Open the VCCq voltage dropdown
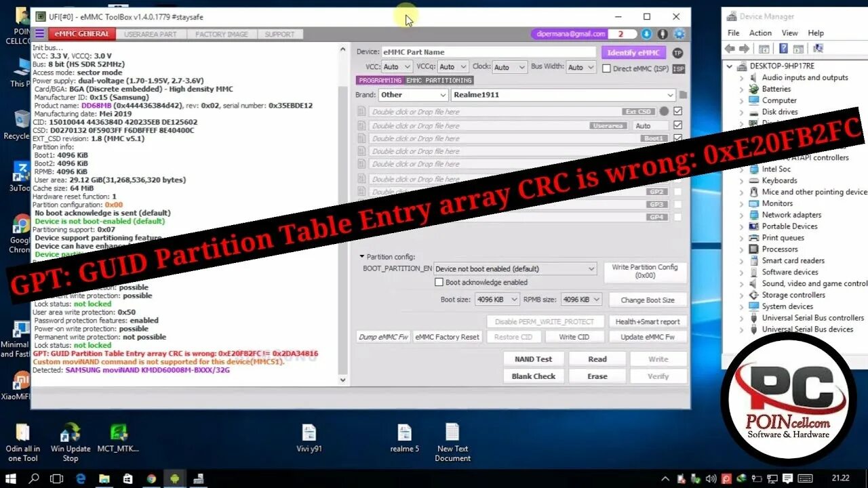The height and width of the screenshot is (488, 868). coord(452,67)
